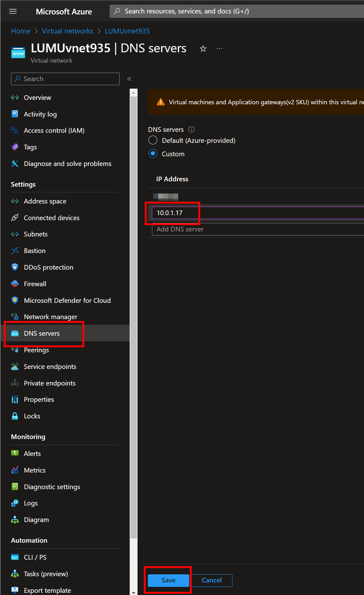Screen dimensions: 364x595
Task: Go to Virtual networks breadcrumb link
Action: (67, 31)
